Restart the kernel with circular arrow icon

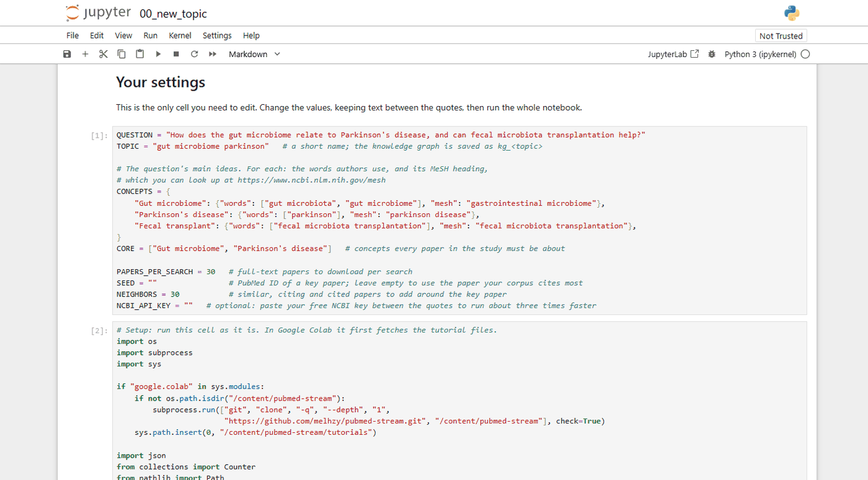(x=194, y=54)
